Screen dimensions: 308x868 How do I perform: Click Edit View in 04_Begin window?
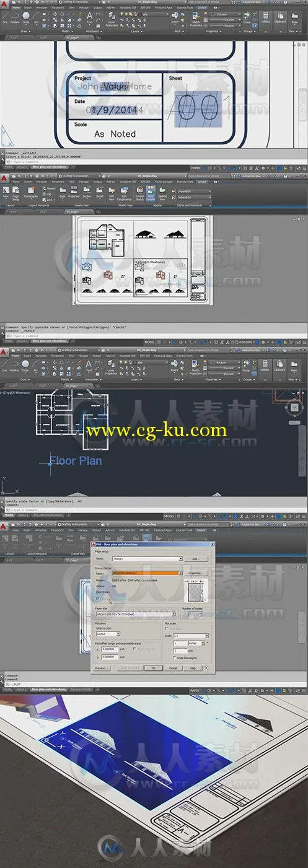click(x=112, y=195)
